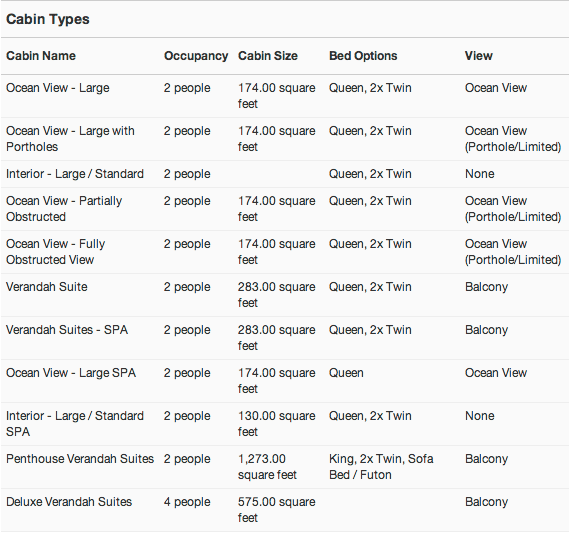This screenshot has width=569, height=533.
Task: Select the Verandah Suite cabin name
Action: click(47, 287)
